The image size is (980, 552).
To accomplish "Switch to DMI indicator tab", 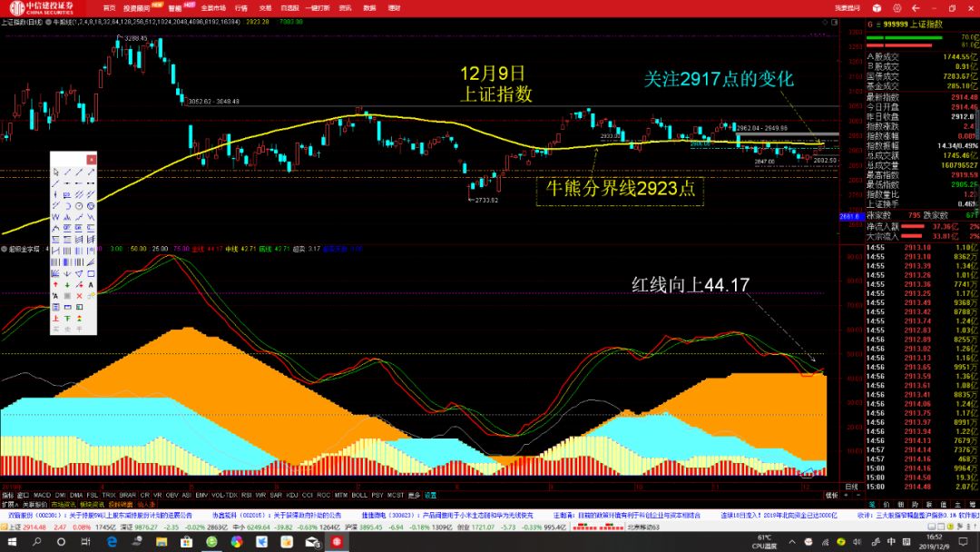I will tap(60, 495).
